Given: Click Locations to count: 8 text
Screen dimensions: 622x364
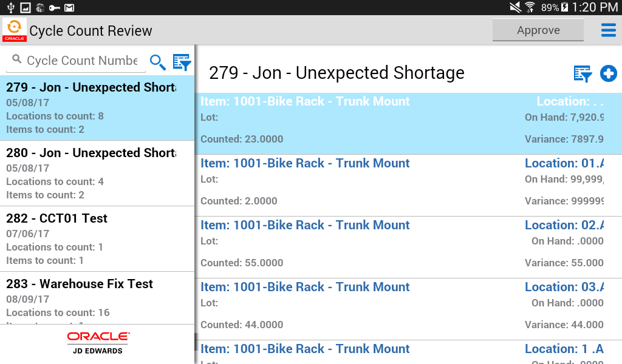Looking at the screenshot, I should point(55,116).
